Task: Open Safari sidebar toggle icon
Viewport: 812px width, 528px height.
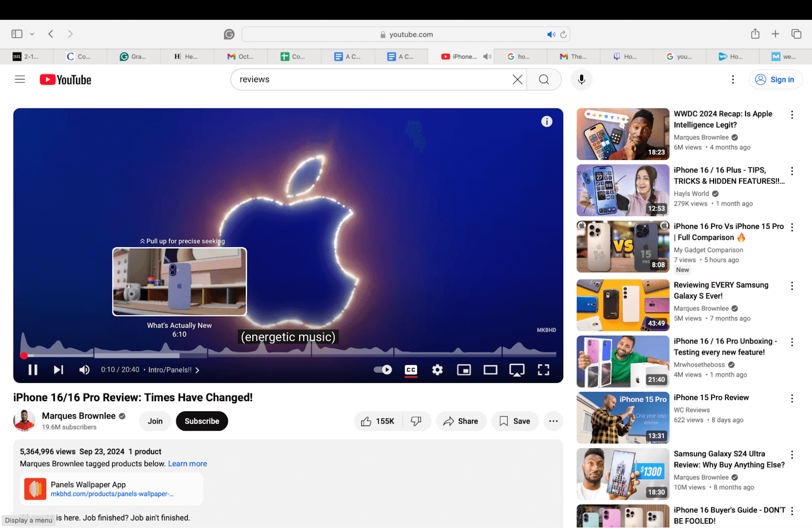Action: (x=17, y=34)
